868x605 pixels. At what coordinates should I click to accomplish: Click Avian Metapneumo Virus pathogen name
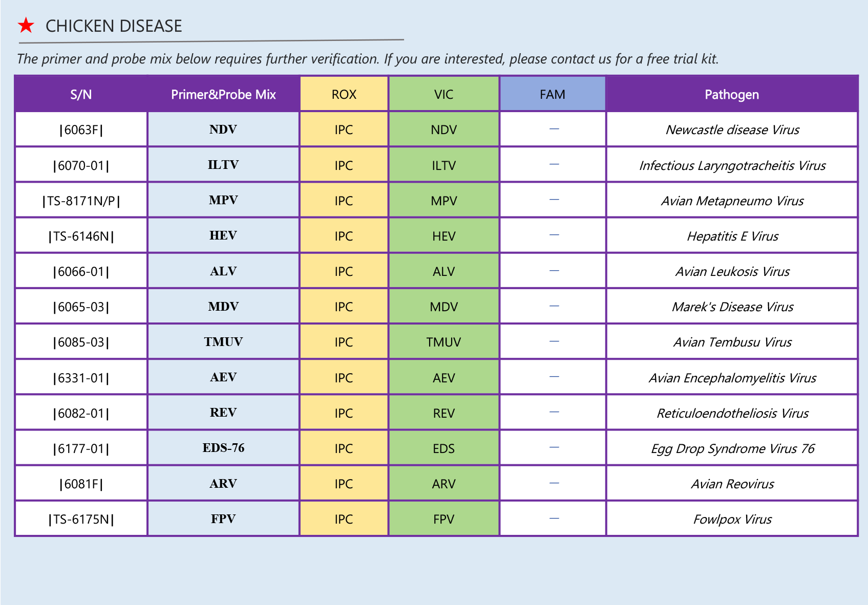[x=732, y=201]
